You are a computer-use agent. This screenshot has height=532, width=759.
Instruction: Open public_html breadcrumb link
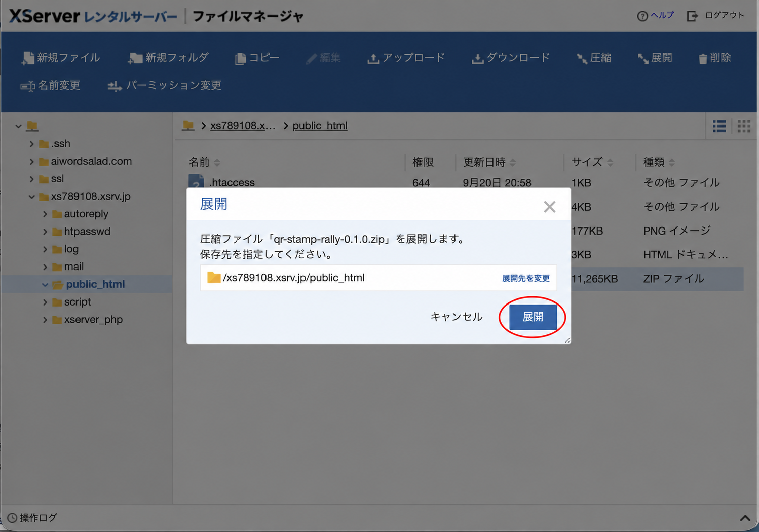pyautogui.click(x=320, y=126)
